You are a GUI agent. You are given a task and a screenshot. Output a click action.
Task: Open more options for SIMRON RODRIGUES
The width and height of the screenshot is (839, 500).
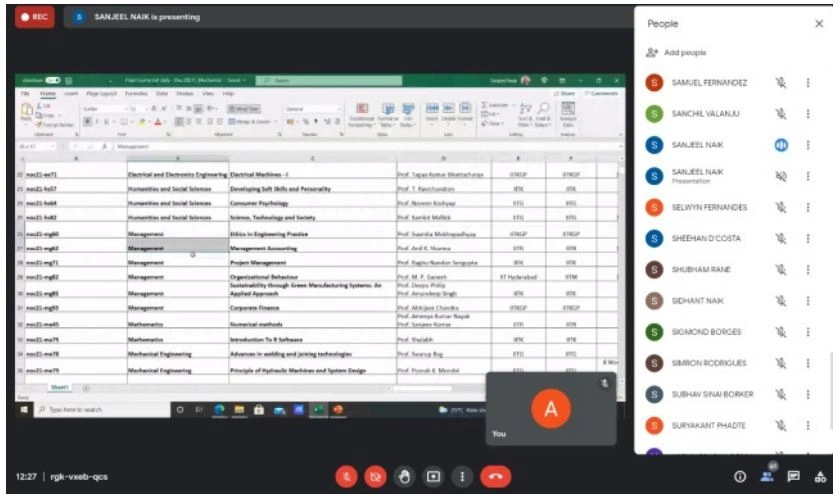(808, 363)
